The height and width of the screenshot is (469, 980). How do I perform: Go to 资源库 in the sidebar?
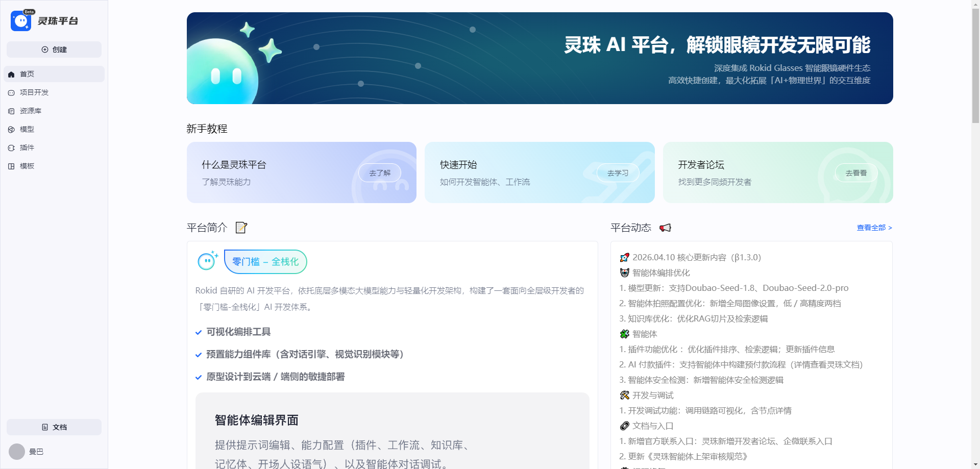point(54,111)
